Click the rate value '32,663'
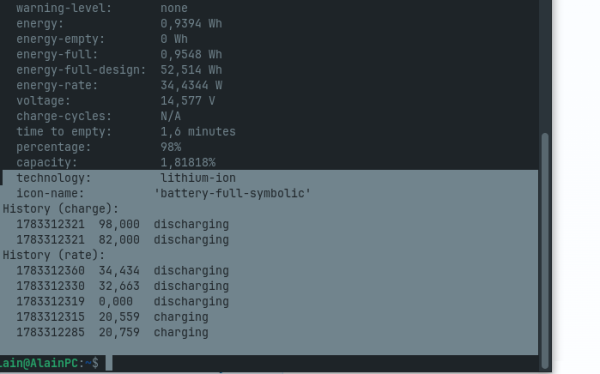This screenshot has height=374, width=600. pyautogui.click(x=119, y=286)
